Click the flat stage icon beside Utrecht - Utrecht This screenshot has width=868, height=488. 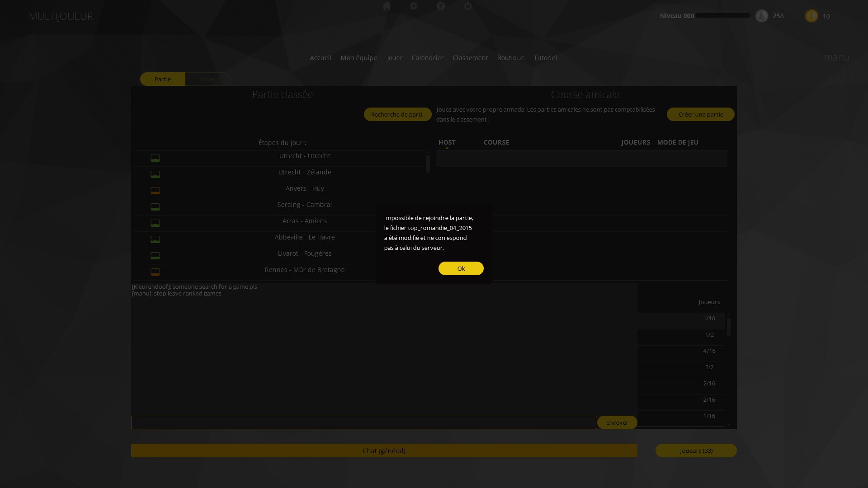[x=155, y=158]
